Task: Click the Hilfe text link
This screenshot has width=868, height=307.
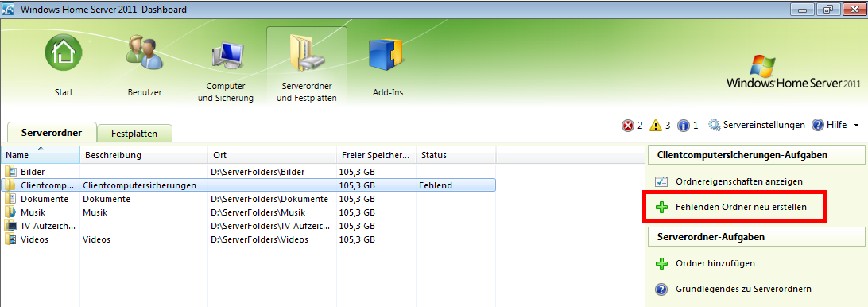Action: pos(836,125)
